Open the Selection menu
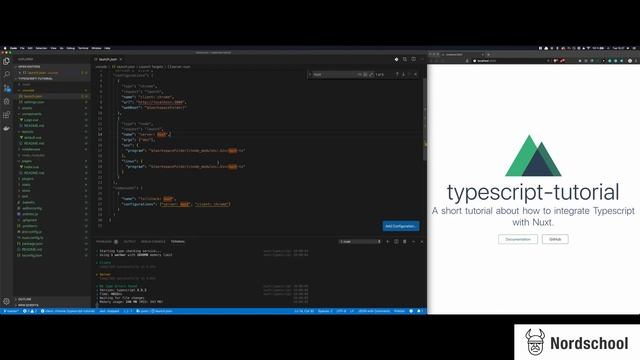The width and height of the screenshot is (640, 360). [41, 48]
